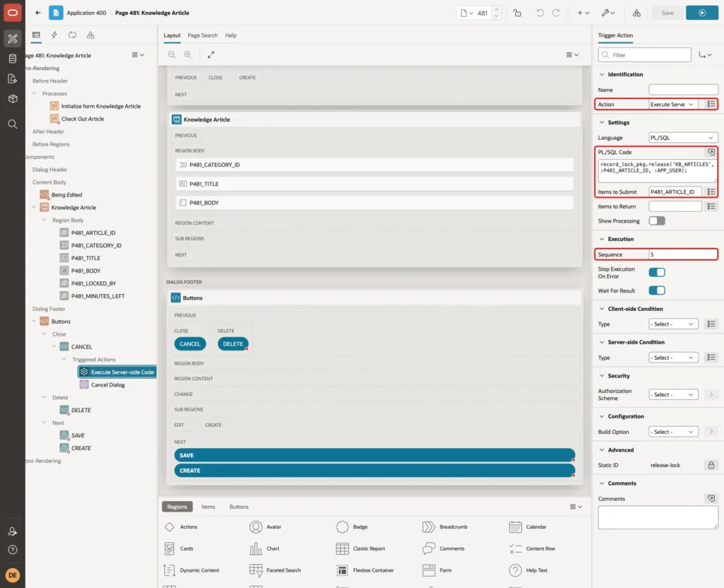Click the property Filter field
The width and height of the screenshot is (724, 588).
pos(645,55)
